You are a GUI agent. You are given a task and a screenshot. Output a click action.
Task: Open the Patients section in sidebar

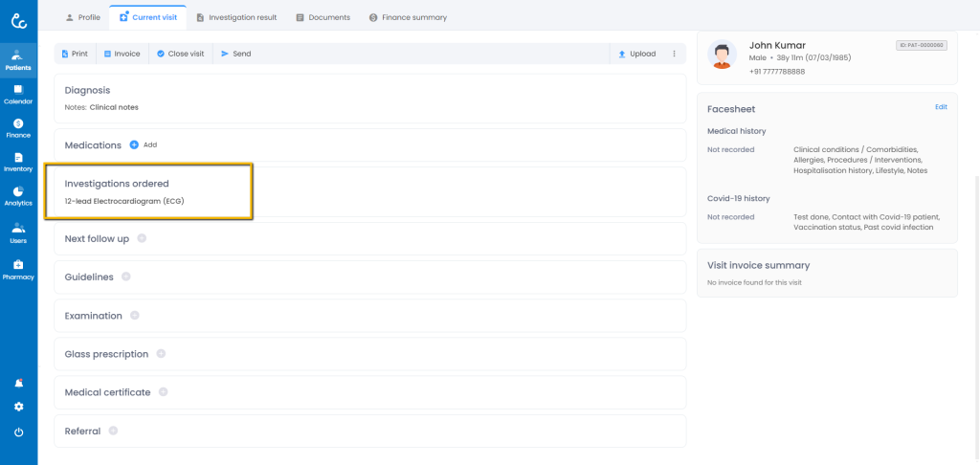point(18,58)
